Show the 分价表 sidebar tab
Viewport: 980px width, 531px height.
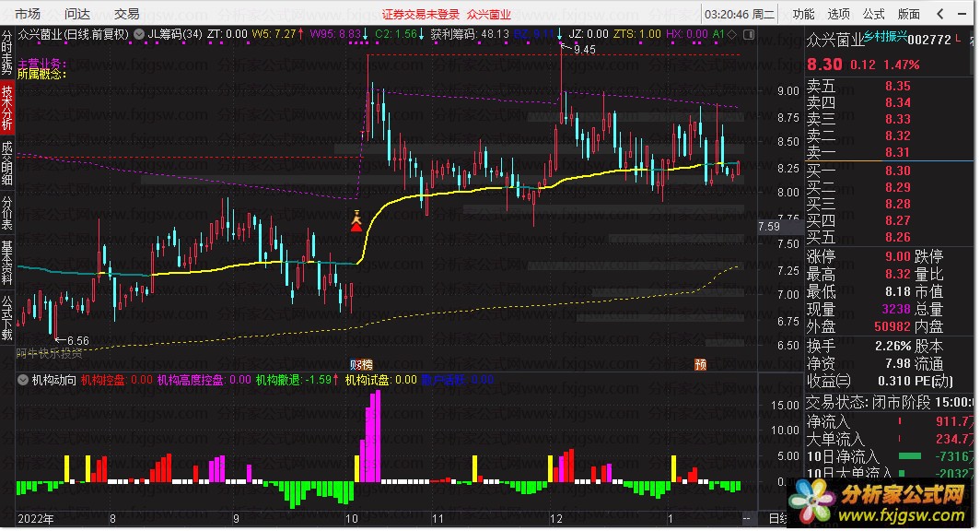pos(6,213)
